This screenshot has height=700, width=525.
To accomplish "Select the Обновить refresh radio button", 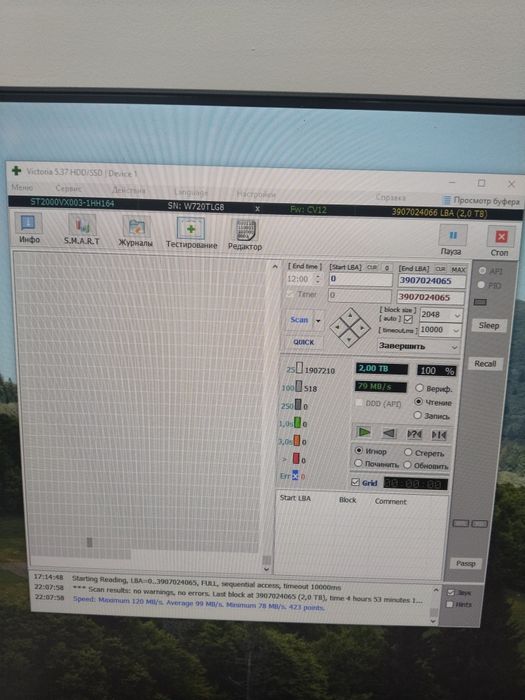I will pyautogui.click(x=407, y=465).
